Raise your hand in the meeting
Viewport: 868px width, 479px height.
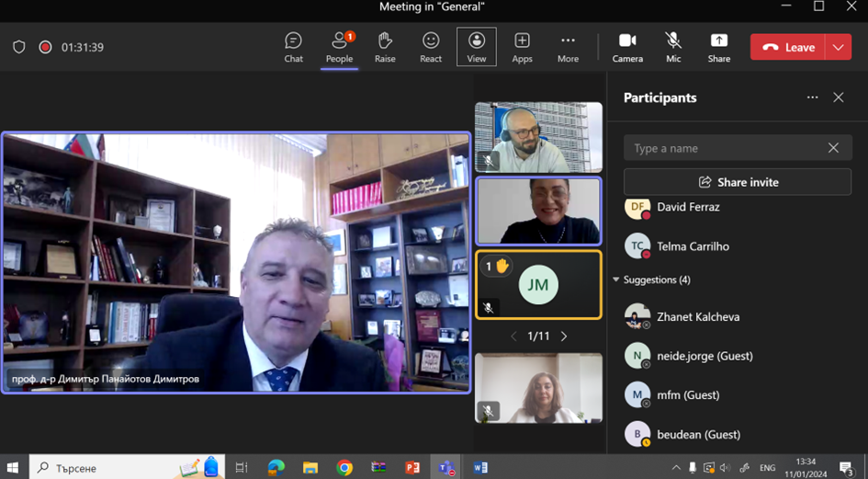pyautogui.click(x=385, y=47)
